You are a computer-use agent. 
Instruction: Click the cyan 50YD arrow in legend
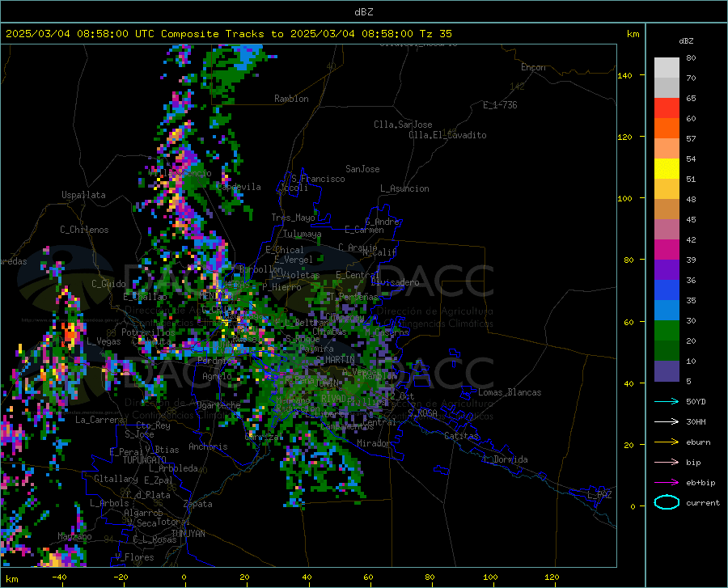click(x=667, y=401)
